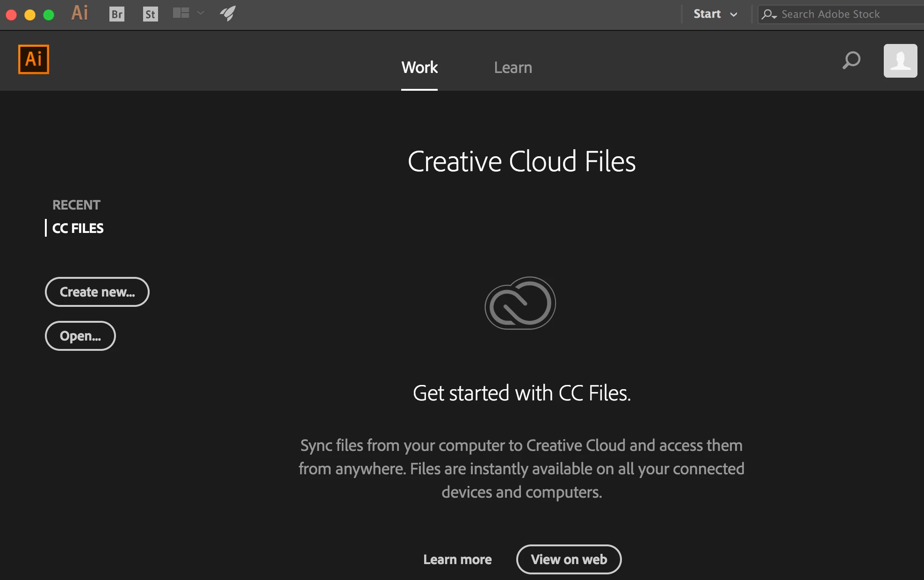The width and height of the screenshot is (924, 580).
Task: Open the Start workspace switcher dropdown
Action: [715, 14]
